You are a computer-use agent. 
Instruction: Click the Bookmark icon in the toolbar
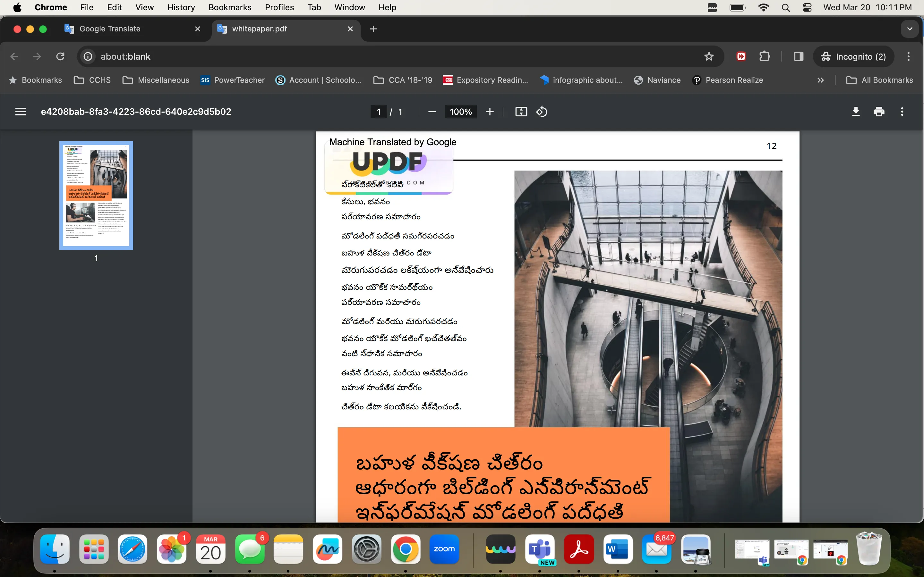[x=708, y=56]
